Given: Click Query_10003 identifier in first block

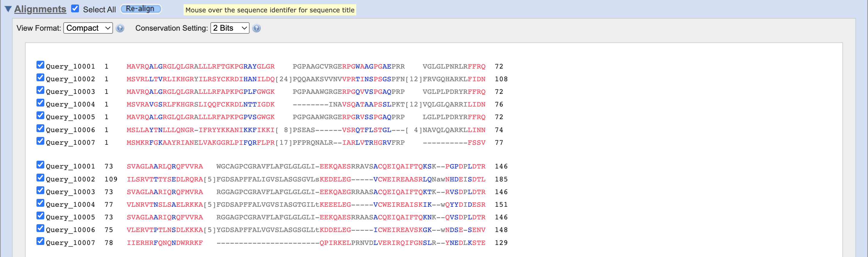Looking at the screenshot, I should 71,92.
